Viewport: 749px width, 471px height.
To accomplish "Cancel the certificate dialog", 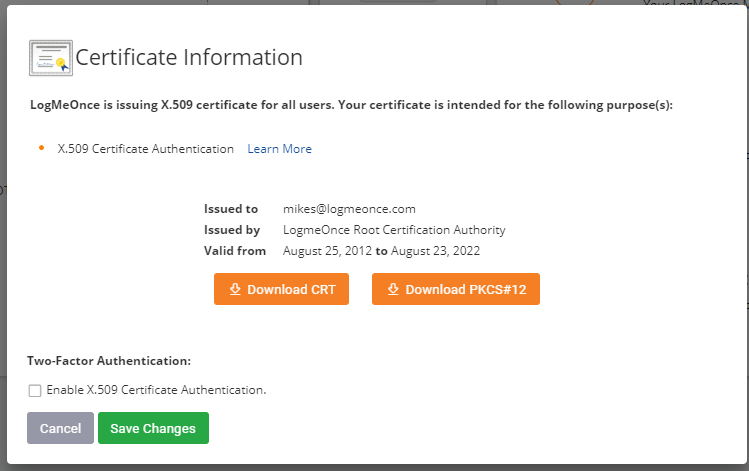I will [60, 428].
